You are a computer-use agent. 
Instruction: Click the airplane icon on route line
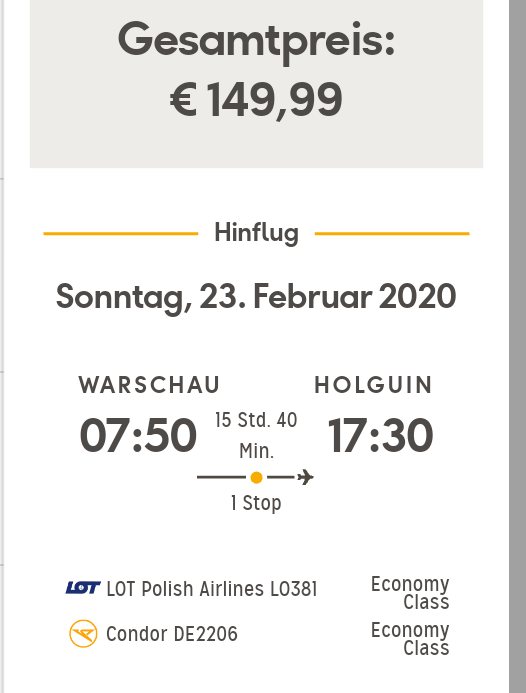tap(305, 477)
